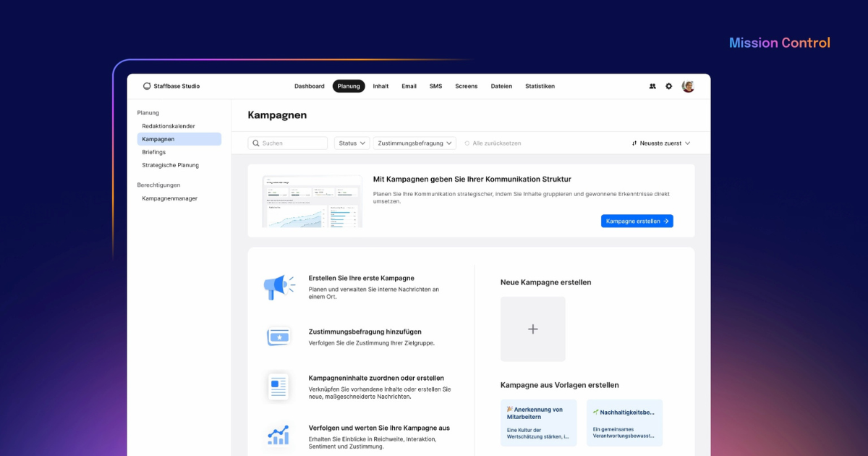Click the megaphone campaign icon

279,287
